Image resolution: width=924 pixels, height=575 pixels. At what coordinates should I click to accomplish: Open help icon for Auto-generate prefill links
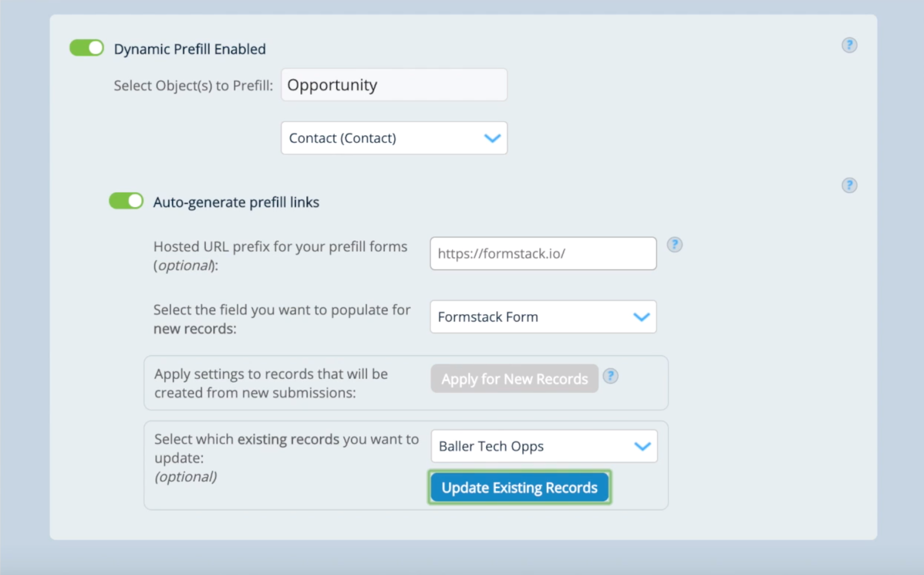(x=849, y=185)
